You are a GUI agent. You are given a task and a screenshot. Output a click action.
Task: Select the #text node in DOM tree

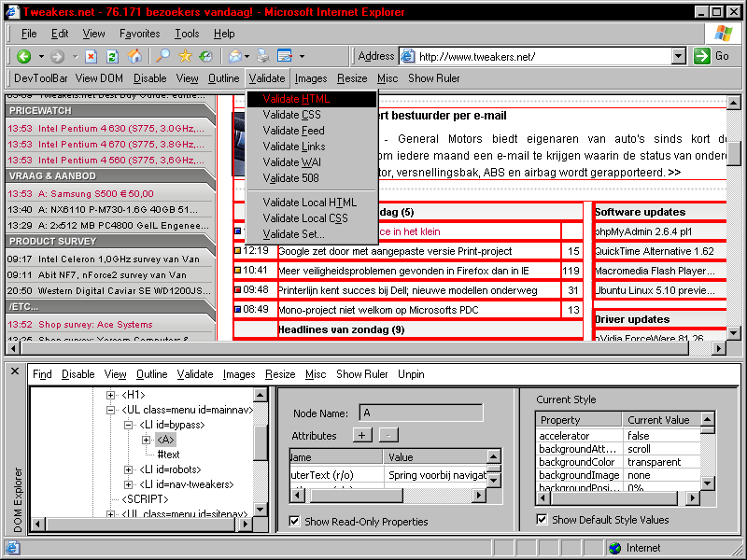pos(168,455)
